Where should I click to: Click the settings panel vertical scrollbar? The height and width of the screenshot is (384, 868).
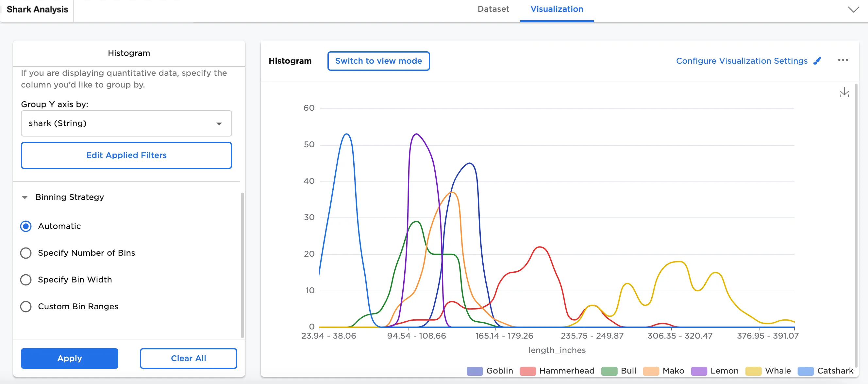tap(242, 264)
